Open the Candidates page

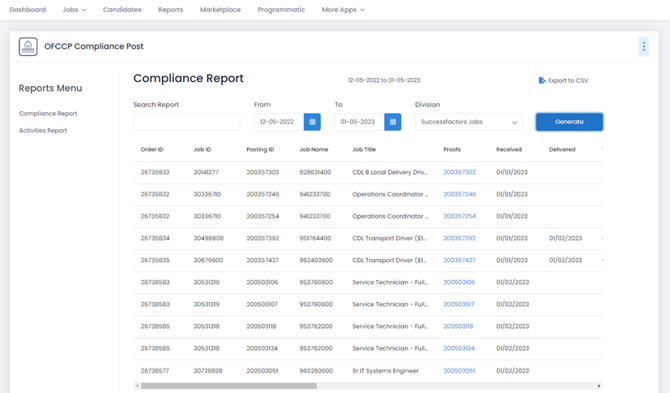(122, 9)
